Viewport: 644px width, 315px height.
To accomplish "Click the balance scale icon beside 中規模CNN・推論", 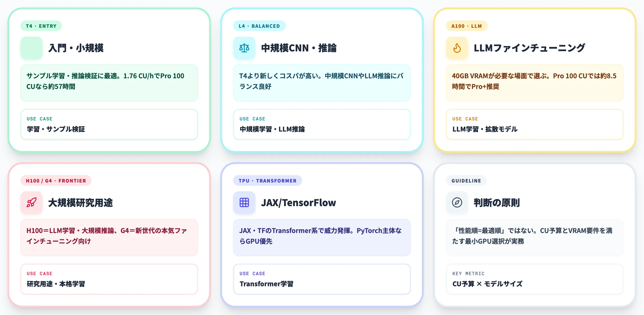I will (x=244, y=48).
